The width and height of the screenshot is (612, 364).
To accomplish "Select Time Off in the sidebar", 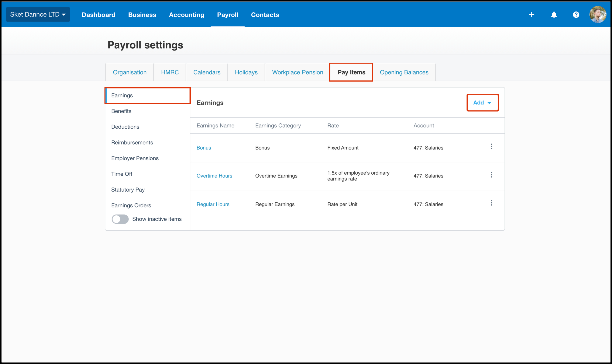I will click(148, 174).
